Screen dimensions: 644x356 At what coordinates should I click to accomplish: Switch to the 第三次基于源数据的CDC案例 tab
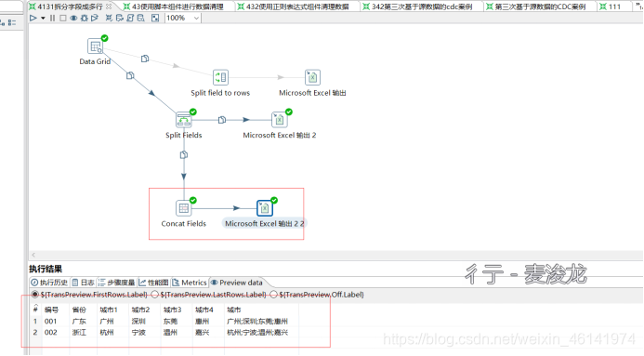pos(540,7)
